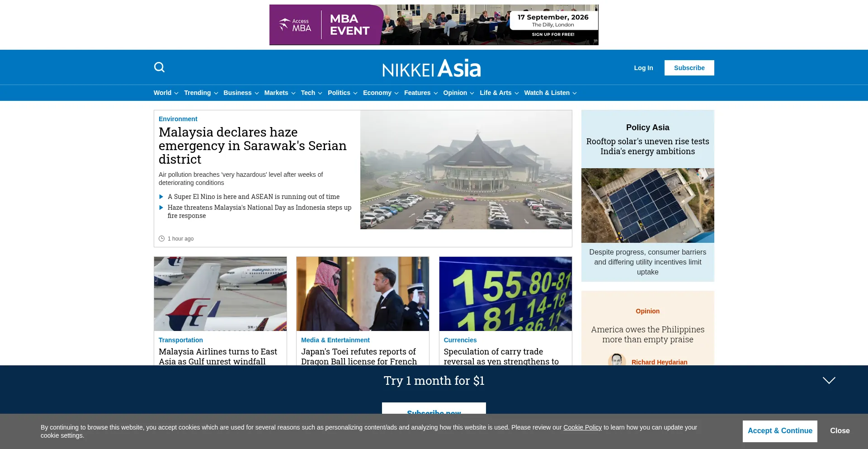Click the Subscribe button in header

click(x=689, y=68)
